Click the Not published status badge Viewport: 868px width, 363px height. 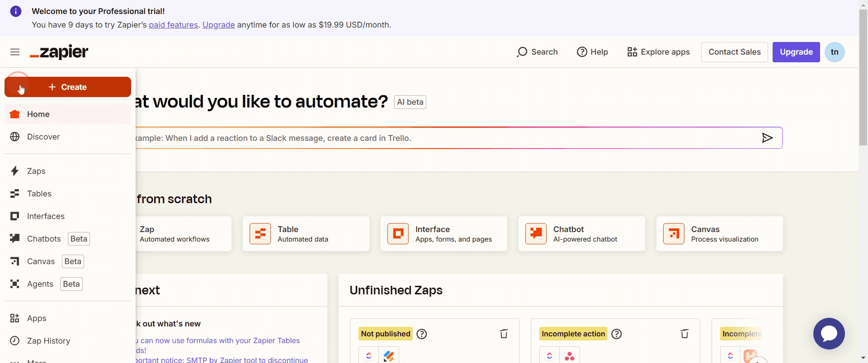pyautogui.click(x=386, y=334)
